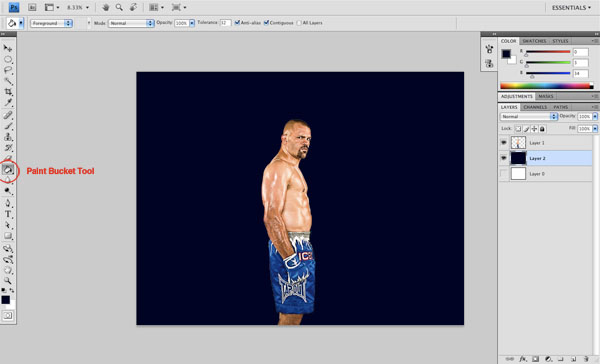The width and height of the screenshot is (600, 364).
Task: Select Layer 1 thumbnail
Action: click(x=518, y=142)
